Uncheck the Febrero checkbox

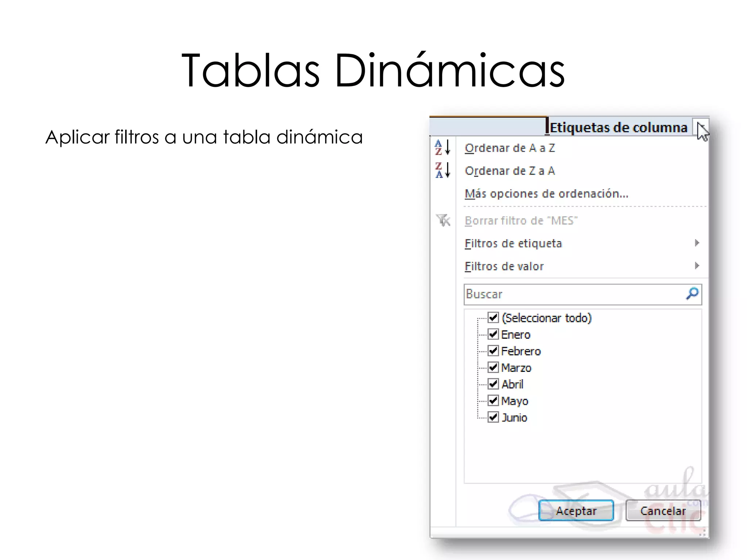pyautogui.click(x=493, y=351)
